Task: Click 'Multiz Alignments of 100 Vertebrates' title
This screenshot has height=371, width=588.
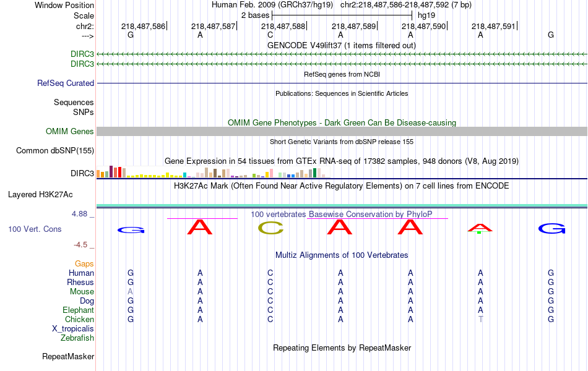Action: click(342, 255)
